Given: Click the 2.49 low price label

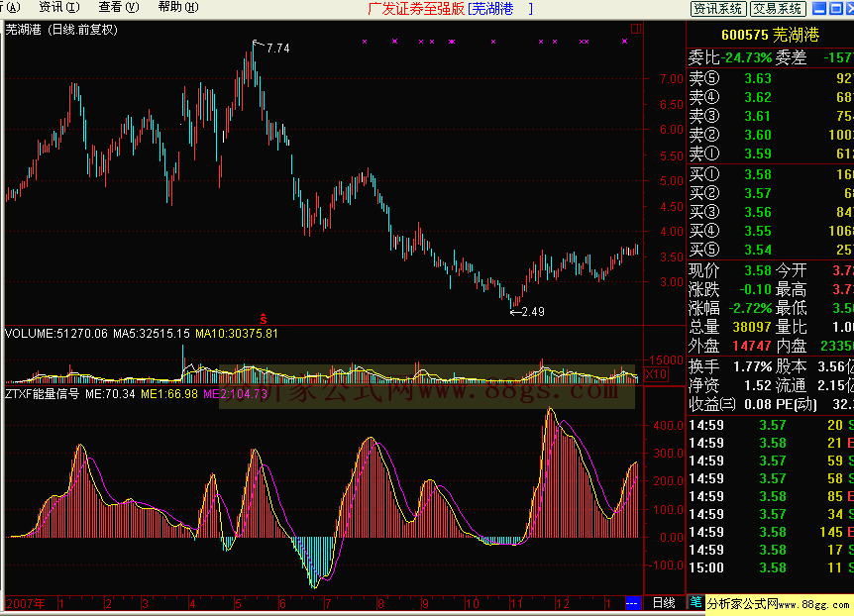Looking at the screenshot, I should click(x=533, y=312).
